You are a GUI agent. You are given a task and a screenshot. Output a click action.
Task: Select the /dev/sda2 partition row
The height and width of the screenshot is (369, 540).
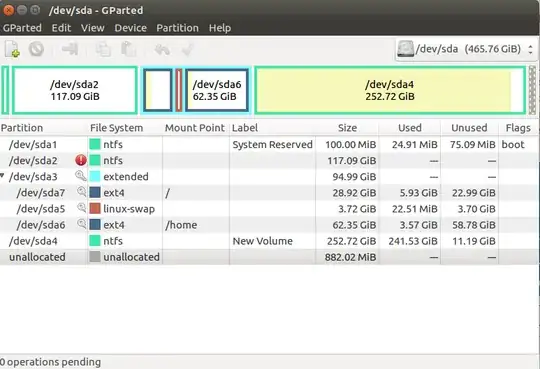(x=269, y=161)
